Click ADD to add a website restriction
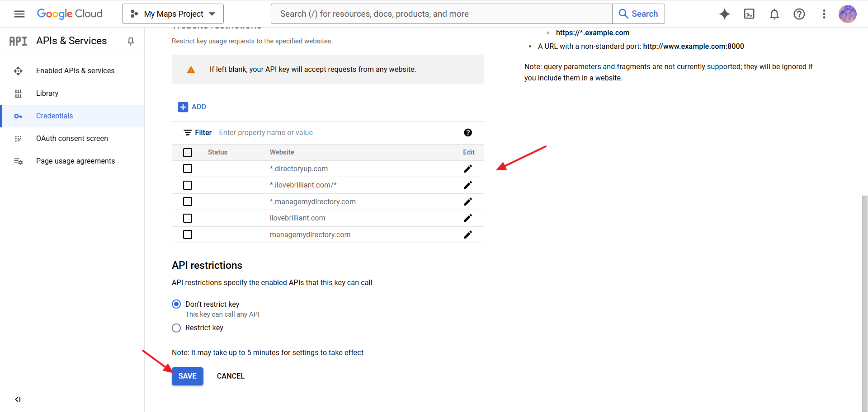 pos(192,107)
